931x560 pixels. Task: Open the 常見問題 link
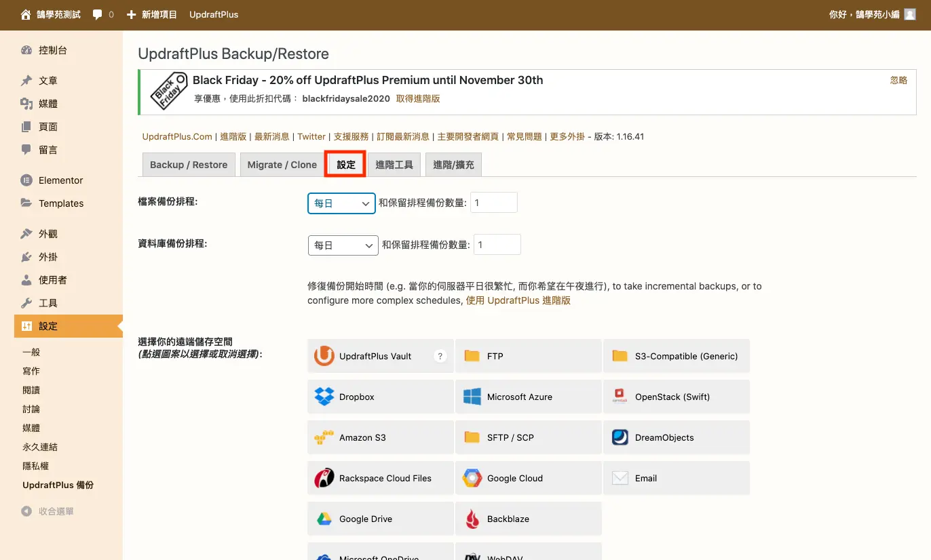(x=525, y=136)
